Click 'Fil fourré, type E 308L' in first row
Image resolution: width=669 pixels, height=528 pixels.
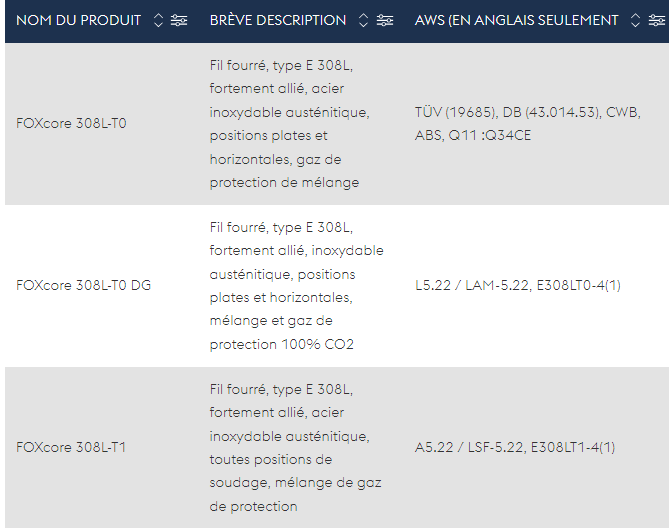[x=281, y=65]
